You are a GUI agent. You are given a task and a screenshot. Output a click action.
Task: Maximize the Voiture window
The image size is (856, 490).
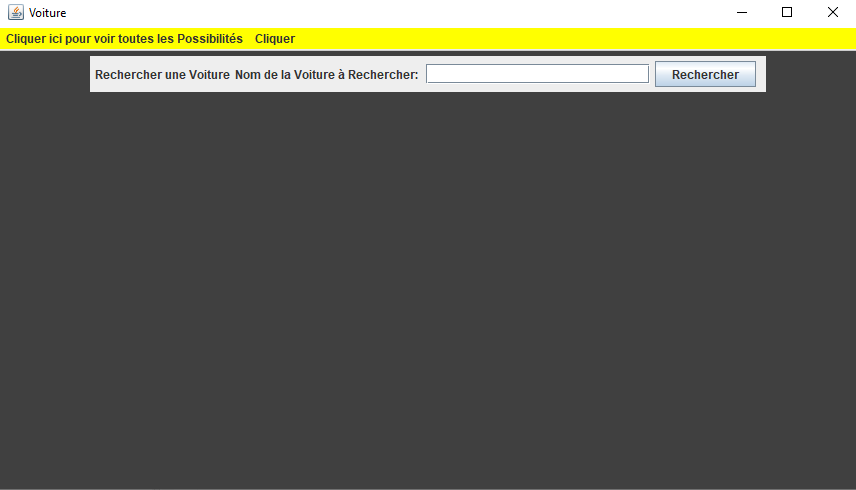pyautogui.click(x=787, y=12)
